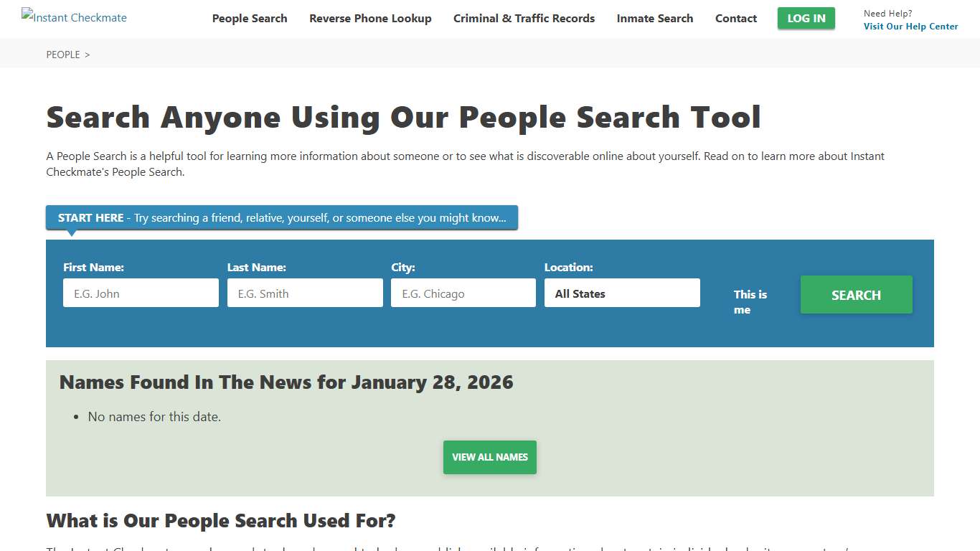The width and height of the screenshot is (980, 551).
Task: Select the City input field
Action: coord(463,293)
